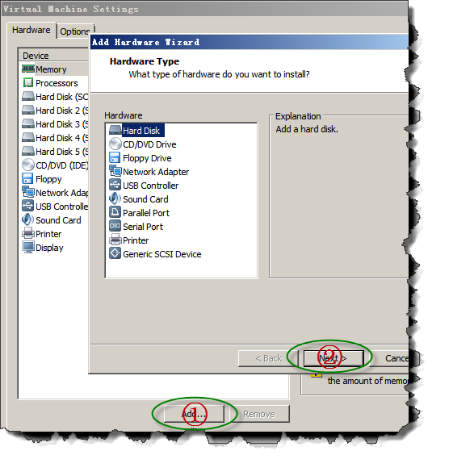This screenshot has height=476, width=453.
Task: Select CD/DVD (IDE) row text
Action: [x=62, y=165]
